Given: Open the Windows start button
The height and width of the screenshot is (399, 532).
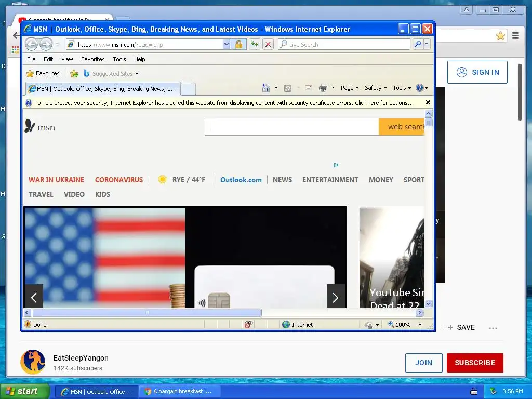Looking at the screenshot, I should [x=25, y=391].
